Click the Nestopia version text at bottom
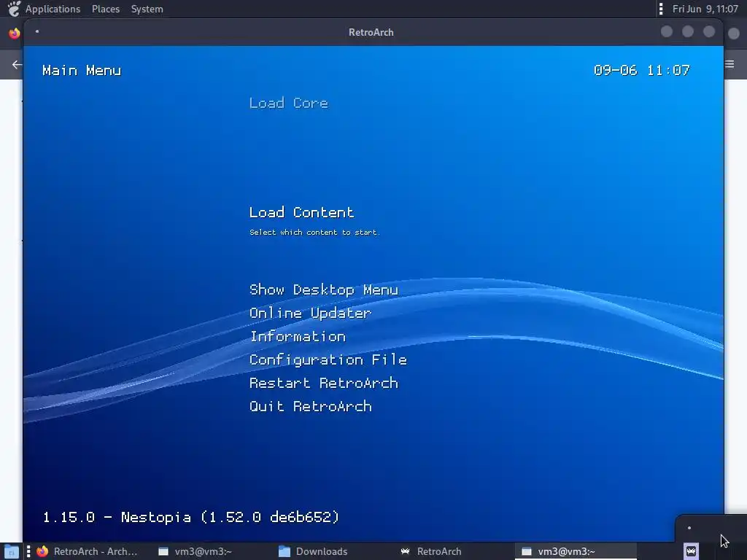 pyautogui.click(x=190, y=517)
